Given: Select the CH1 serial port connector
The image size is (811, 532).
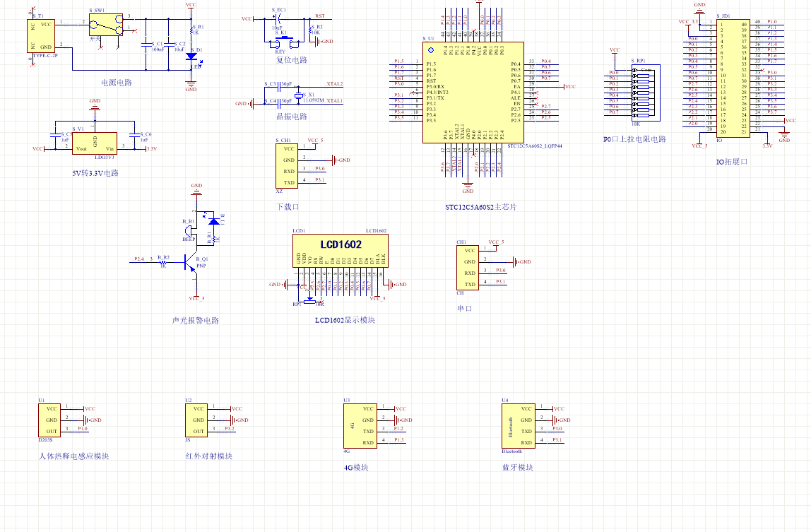Looking at the screenshot, I should [x=467, y=268].
